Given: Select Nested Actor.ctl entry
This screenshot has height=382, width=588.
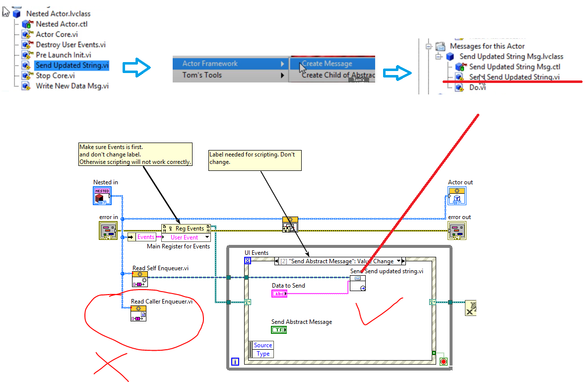Looking at the screenshot, I should coord(62,24).
